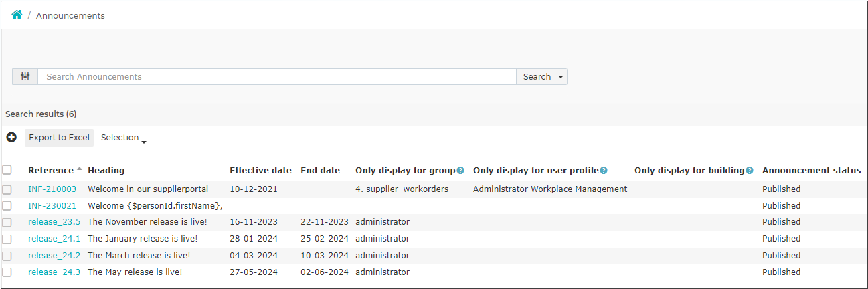Click the effective date 27-05-2024
Image resolution: width=868 pixels, height=289 pixels.
[254, 272]
